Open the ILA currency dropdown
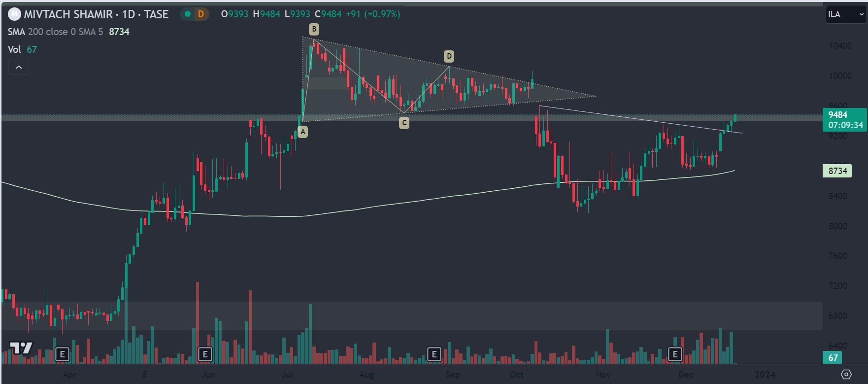Viewport: 868px width, 384px height. click(x=845, y=14)
